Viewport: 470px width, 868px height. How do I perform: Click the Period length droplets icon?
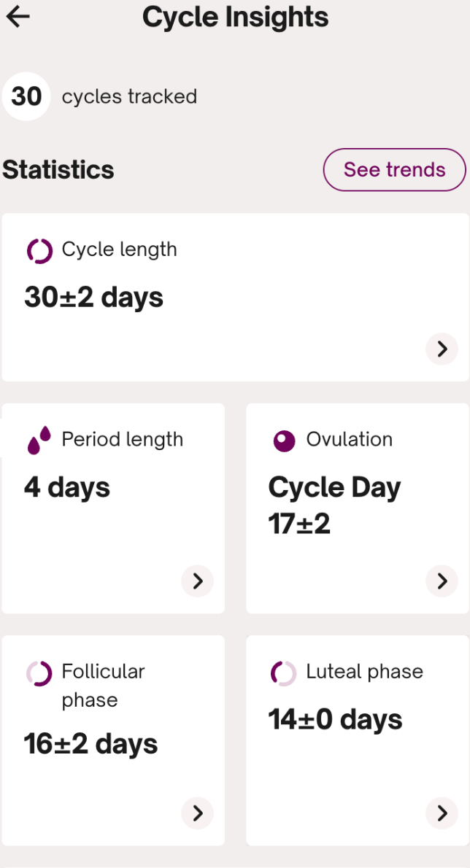point(39,440)
